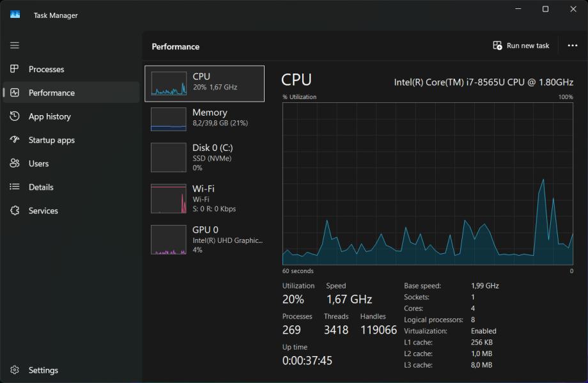
Task: Select the Memory performance graph thumbnail
Action: 169,119
